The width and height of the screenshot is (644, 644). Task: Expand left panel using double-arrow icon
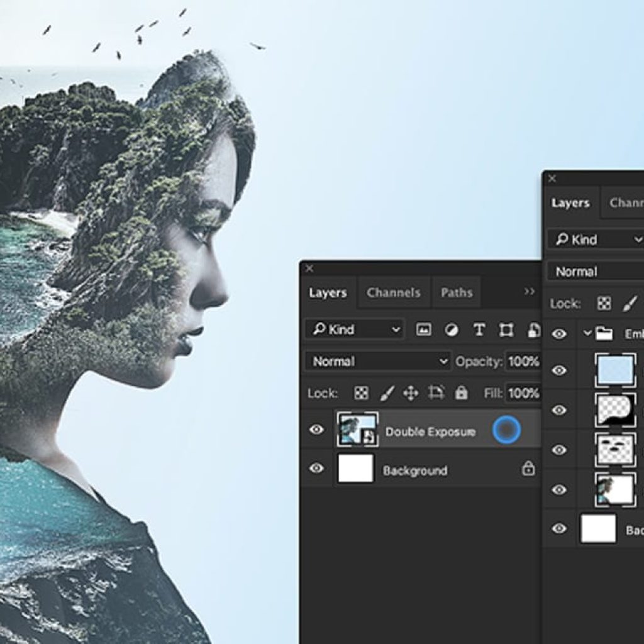(530, 291)
